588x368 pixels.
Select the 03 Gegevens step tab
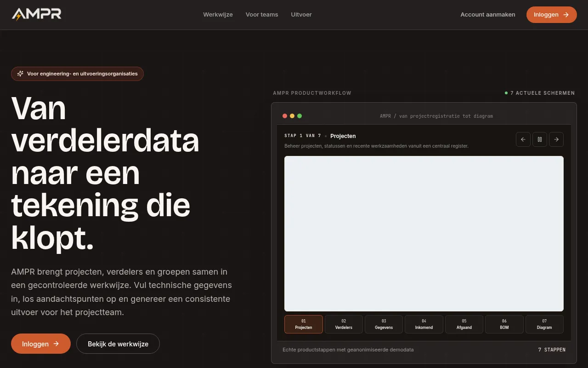pyautogui.click(x=384, y=324)
